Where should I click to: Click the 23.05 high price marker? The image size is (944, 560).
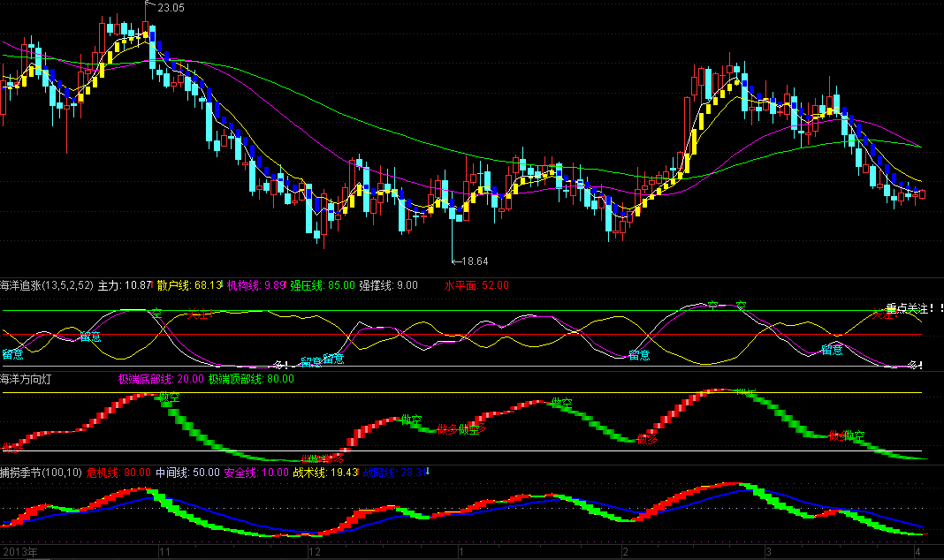(171, 8)
